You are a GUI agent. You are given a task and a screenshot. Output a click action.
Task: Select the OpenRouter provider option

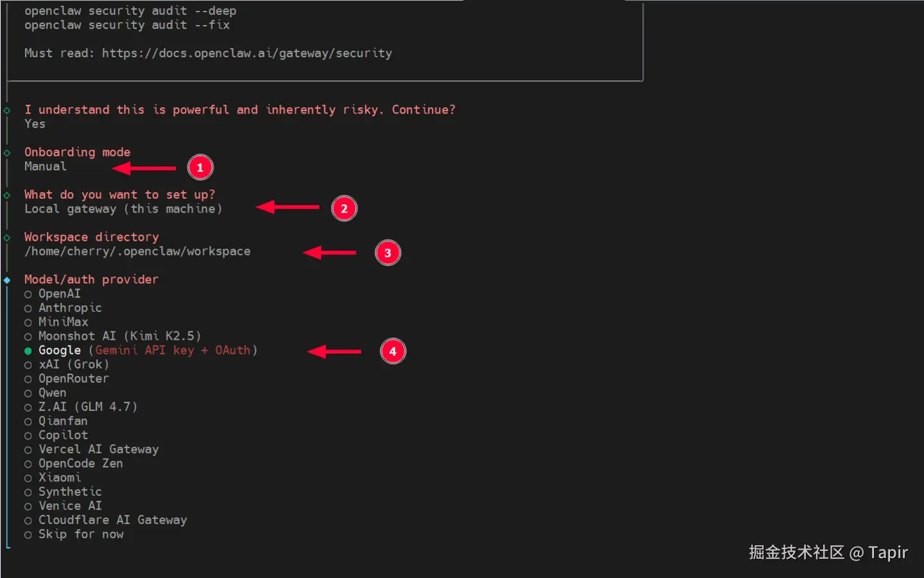point(73,378)
